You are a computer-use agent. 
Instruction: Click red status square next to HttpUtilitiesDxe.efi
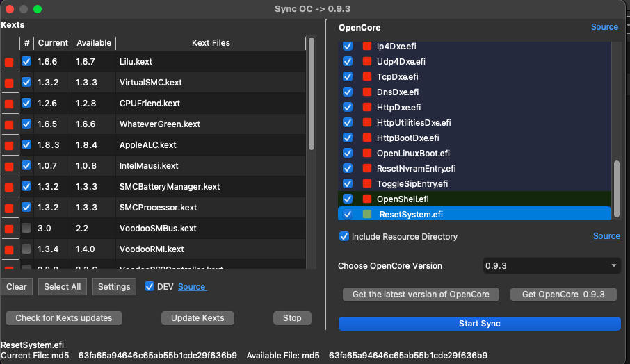367,122
